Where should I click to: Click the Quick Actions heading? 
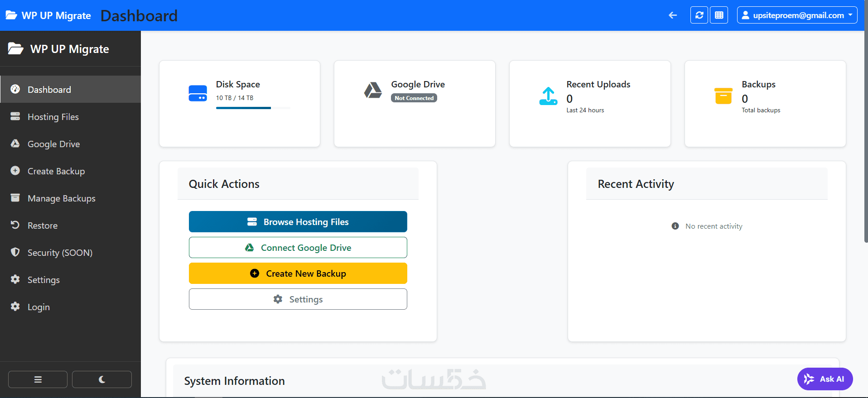224,184
